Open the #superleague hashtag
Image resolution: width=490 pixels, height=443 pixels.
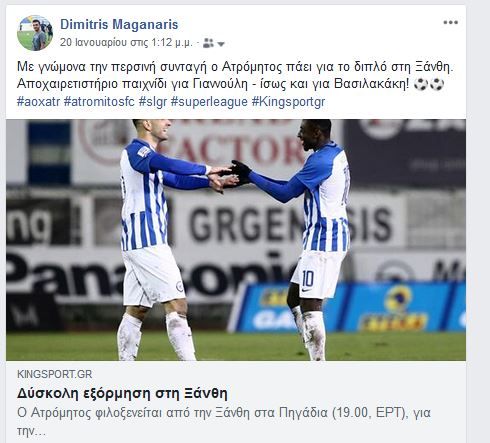coord(209,102)
